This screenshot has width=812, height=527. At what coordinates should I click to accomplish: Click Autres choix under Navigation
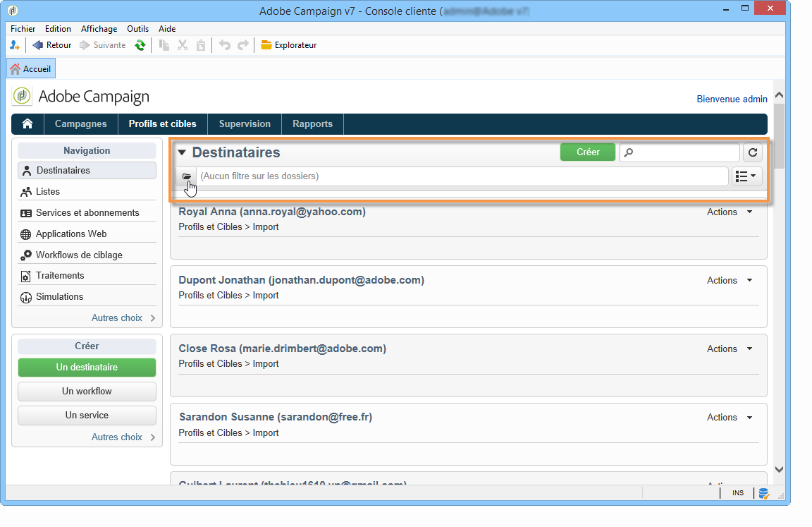(x=123, y=318)
